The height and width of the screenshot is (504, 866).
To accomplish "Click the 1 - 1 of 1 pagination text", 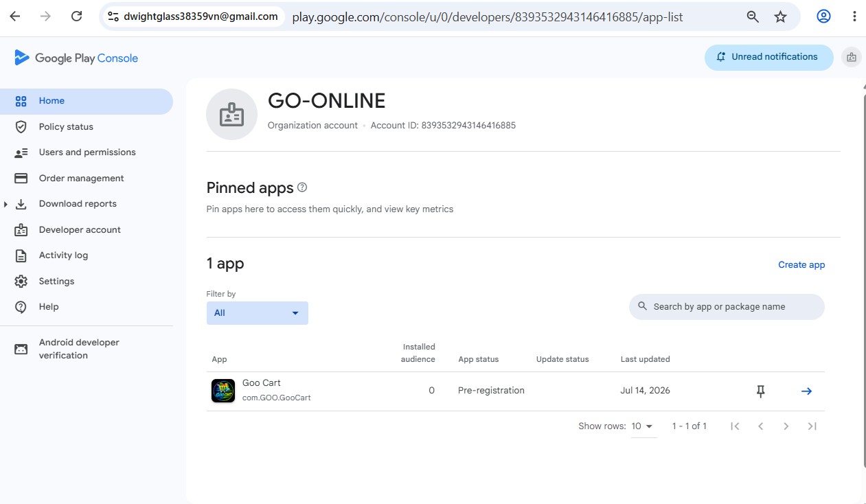I will click(690, 426).
